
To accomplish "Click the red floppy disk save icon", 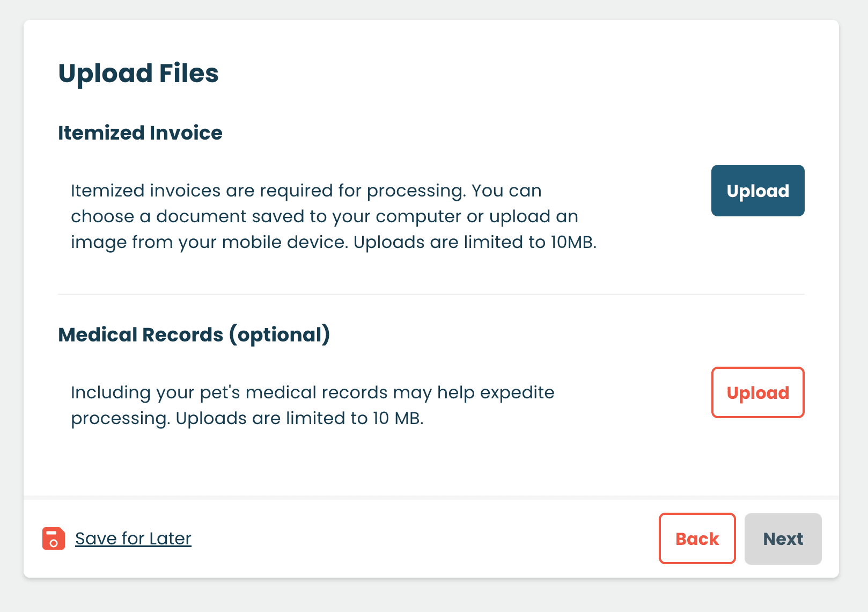I will click(53, 538).
